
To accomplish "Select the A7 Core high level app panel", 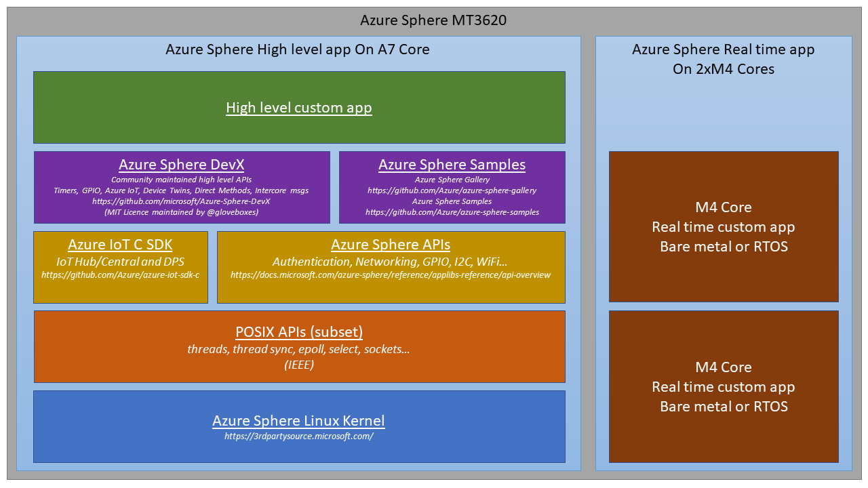I will pos(298,49).
